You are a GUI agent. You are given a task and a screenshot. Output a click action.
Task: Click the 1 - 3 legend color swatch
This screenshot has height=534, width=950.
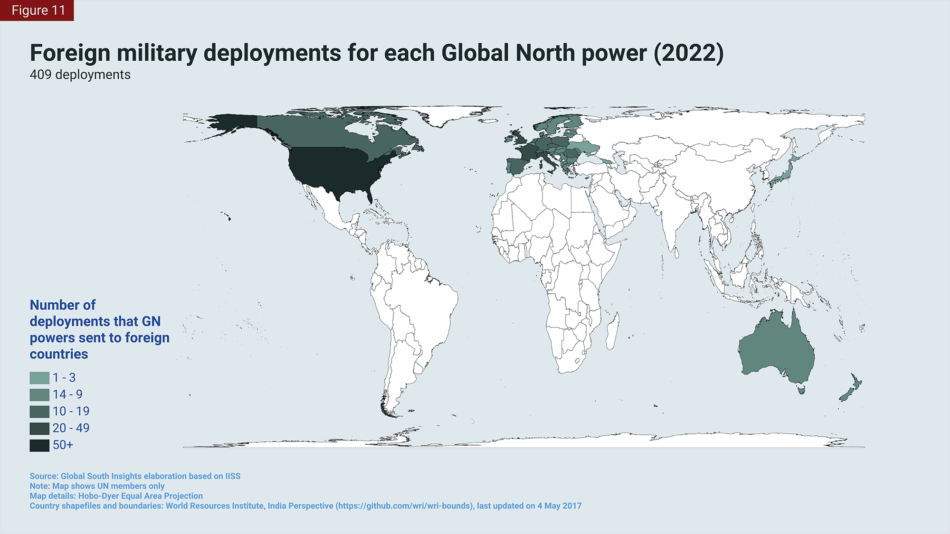[x=39, y=378]
